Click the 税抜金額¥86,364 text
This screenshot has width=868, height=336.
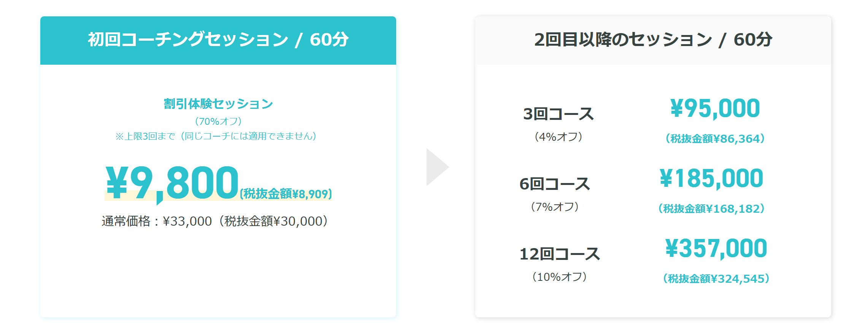click(x=715, y=139)
